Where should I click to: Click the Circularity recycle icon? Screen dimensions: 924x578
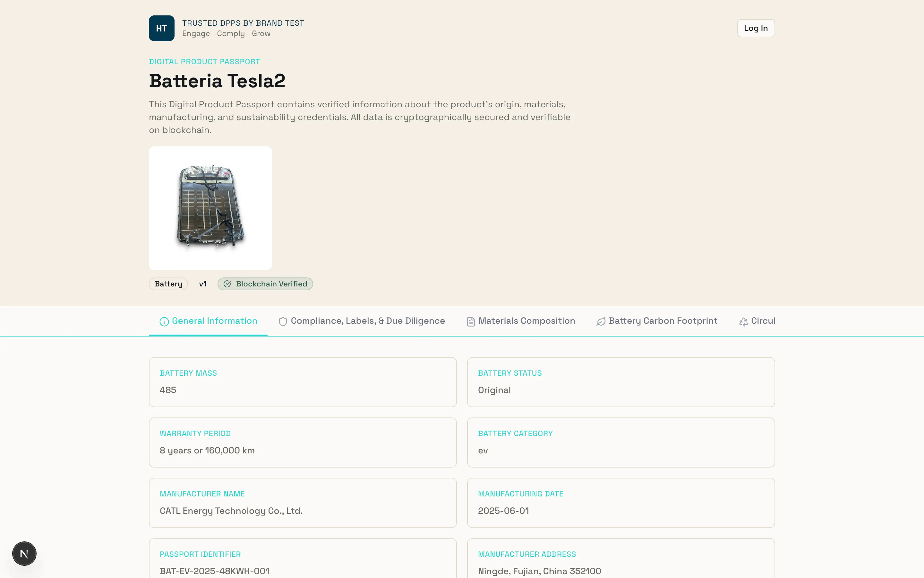tap(743, 321)
